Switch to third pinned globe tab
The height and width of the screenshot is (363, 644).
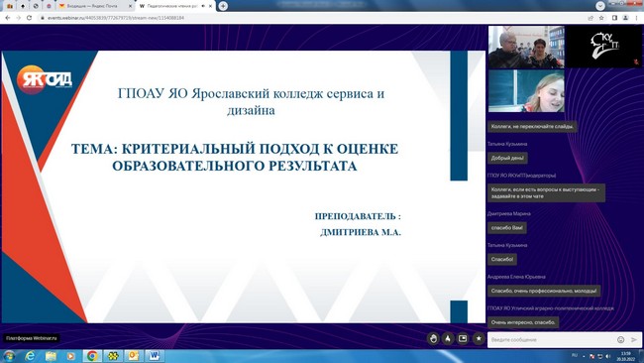coord(36,6)
